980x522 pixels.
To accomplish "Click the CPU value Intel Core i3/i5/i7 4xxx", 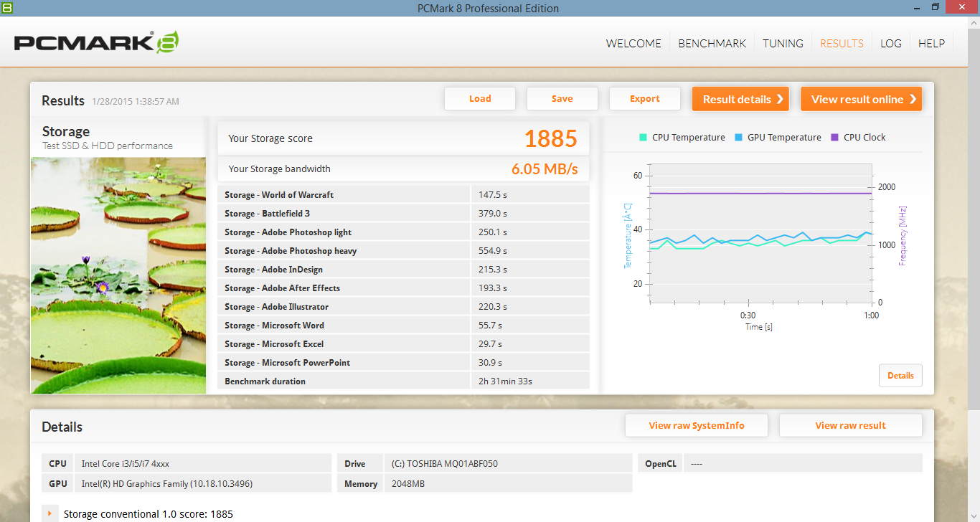I will pyautogui.click(x=126, y=464).
